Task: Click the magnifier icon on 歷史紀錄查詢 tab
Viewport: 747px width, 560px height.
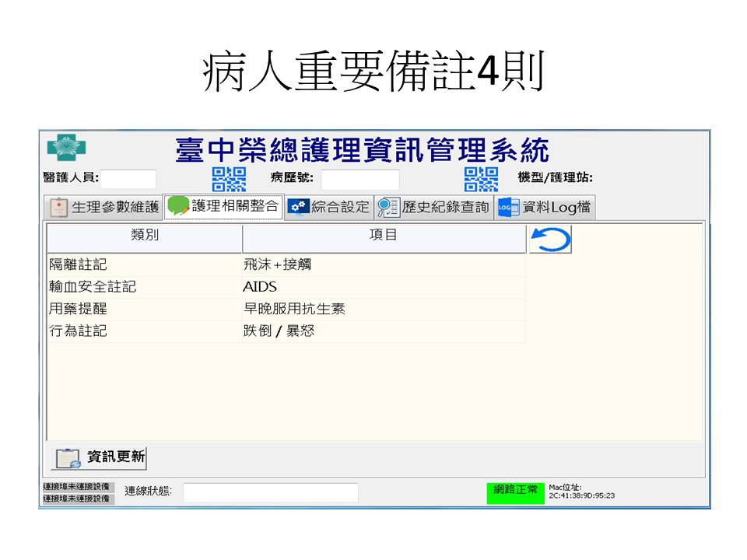Action: pos(388,208)
